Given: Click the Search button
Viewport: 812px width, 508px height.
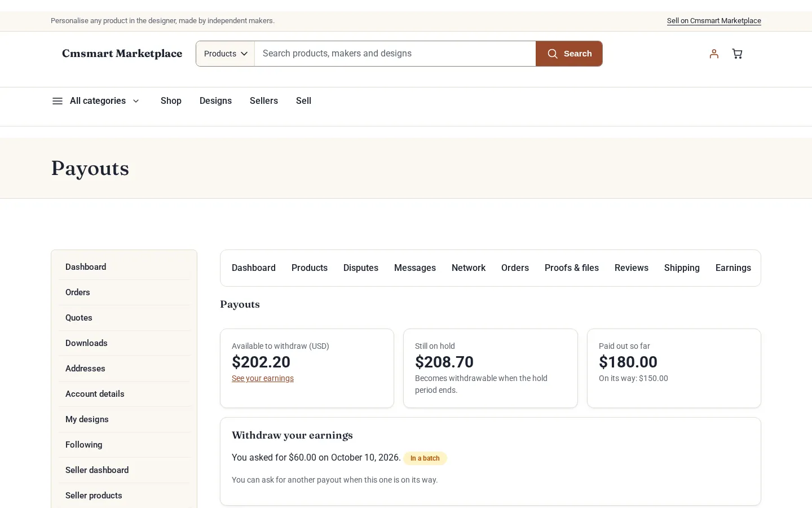Looking at the screenshot, I should (569, 54).
